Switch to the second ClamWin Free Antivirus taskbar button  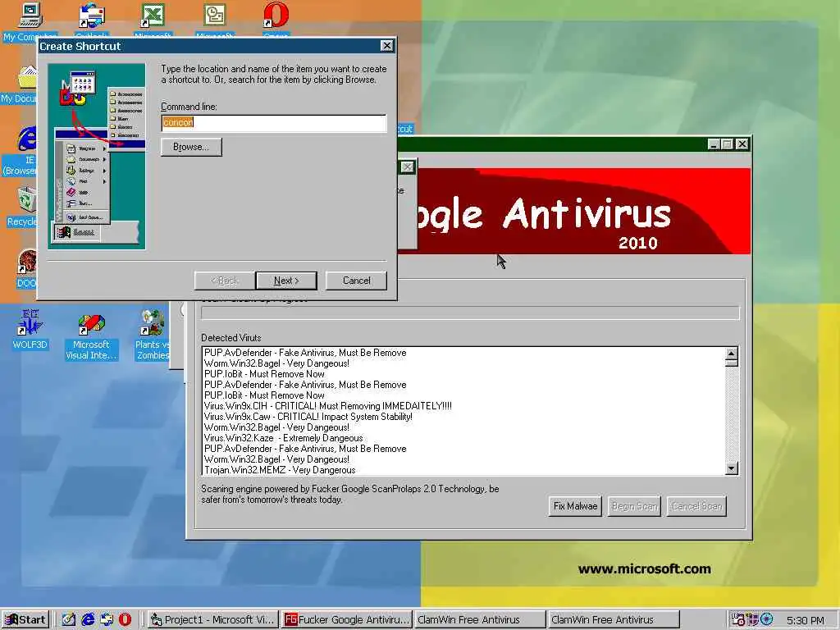click(614, 620)
